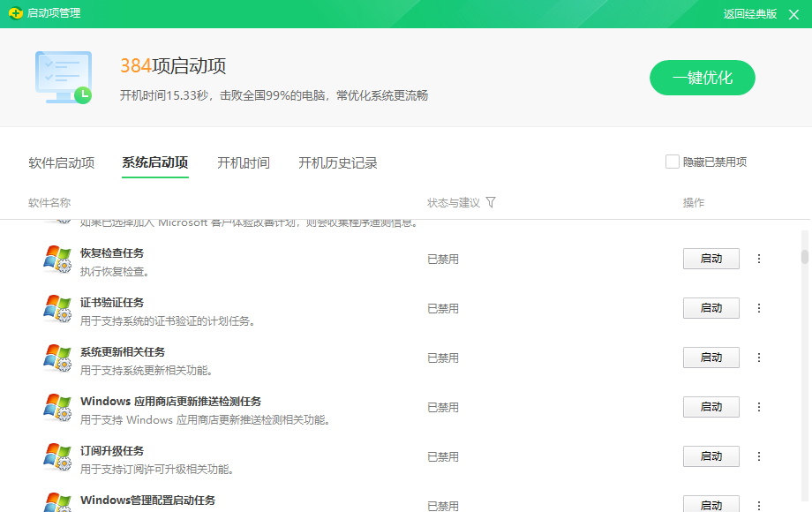812x512 pixels.
Task: Toggle the 隐藏已禁用项 checkbox
Action: pyautogui.click(x=672, y=162)
